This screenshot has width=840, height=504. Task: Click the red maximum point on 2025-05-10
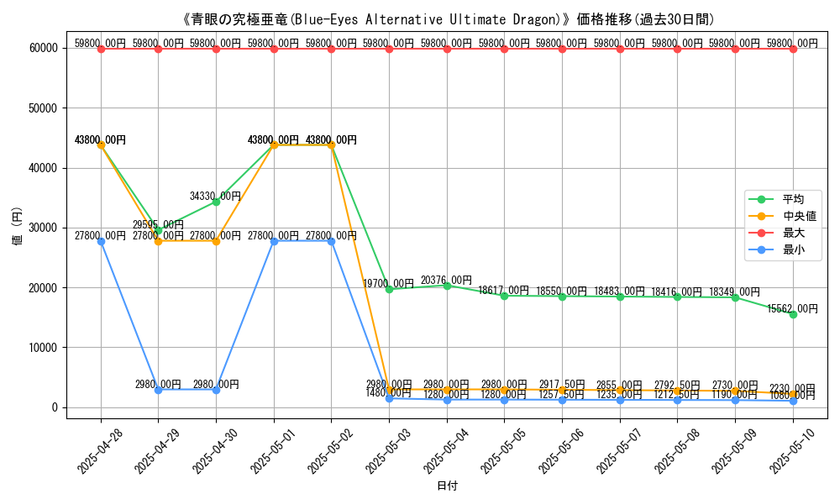[793, 50]
